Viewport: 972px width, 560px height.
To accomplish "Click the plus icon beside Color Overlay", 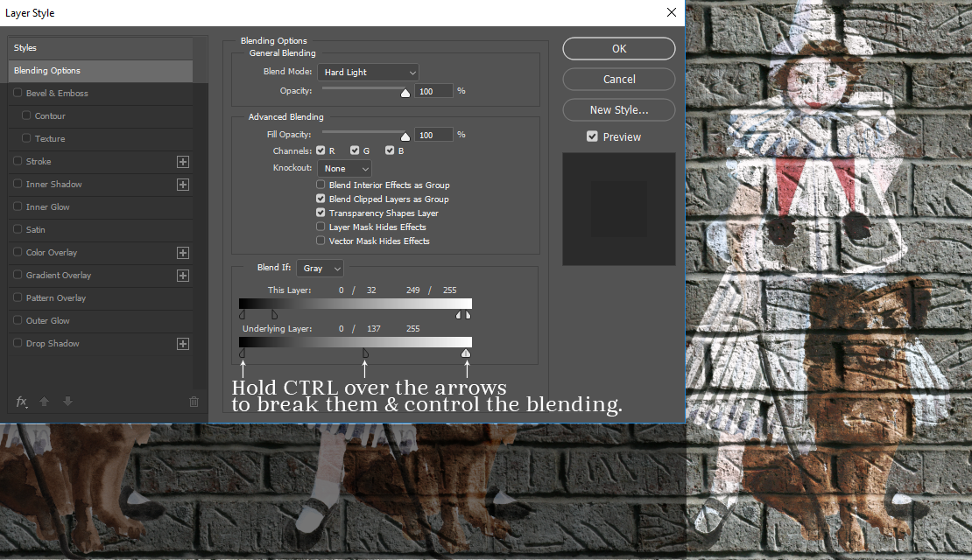I will (183, 253).
